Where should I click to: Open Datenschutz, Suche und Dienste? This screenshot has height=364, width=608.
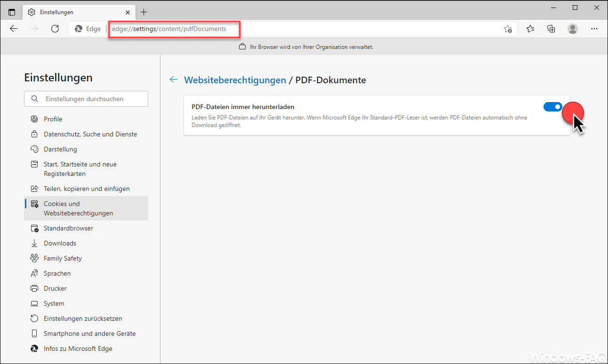pos(86,134)
